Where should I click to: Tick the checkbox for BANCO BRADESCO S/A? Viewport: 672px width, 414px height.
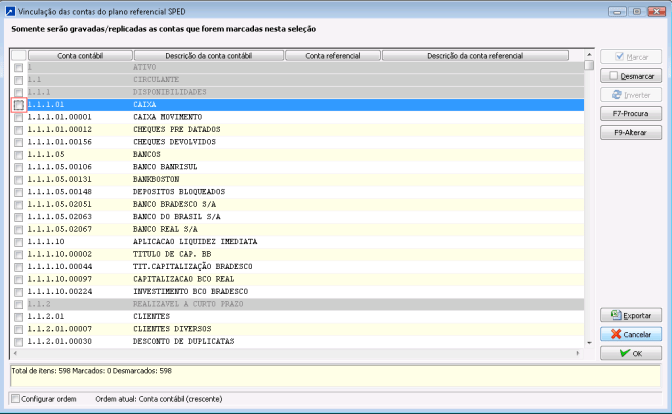point(18,204)
